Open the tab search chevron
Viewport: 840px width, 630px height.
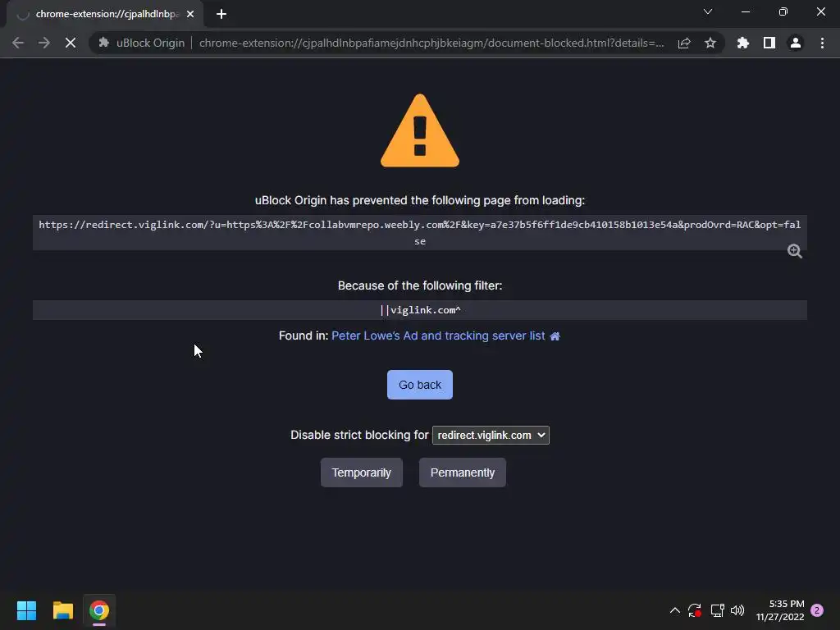click(x=708, y=11)
